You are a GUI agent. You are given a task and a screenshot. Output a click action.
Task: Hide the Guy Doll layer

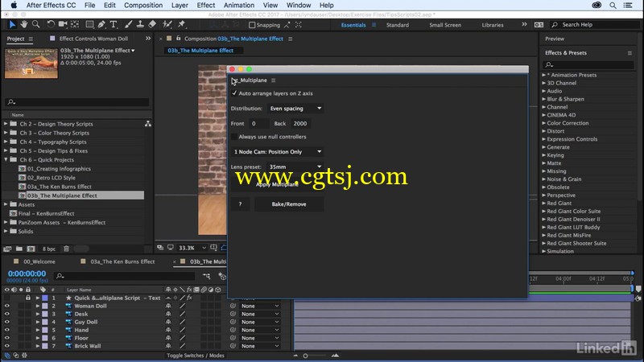[x=7, y=322]
